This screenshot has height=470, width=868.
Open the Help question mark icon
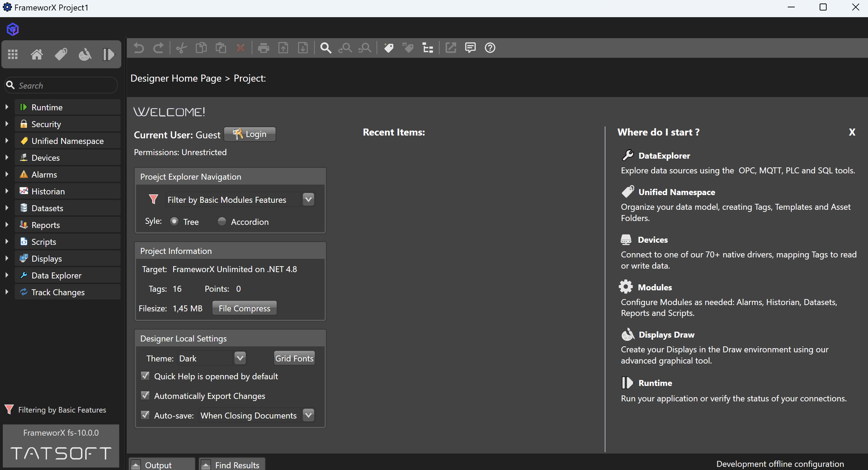[x=490, y=48]
